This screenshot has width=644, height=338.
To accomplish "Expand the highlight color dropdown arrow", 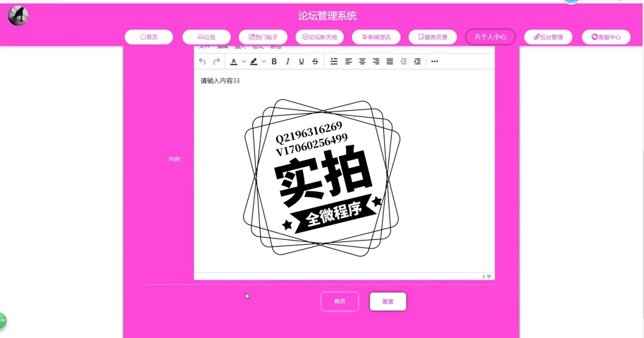I will tap(264, 61).
